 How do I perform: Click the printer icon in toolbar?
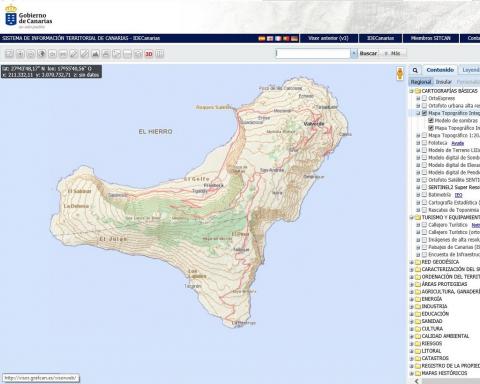click(x=106, y=54)
